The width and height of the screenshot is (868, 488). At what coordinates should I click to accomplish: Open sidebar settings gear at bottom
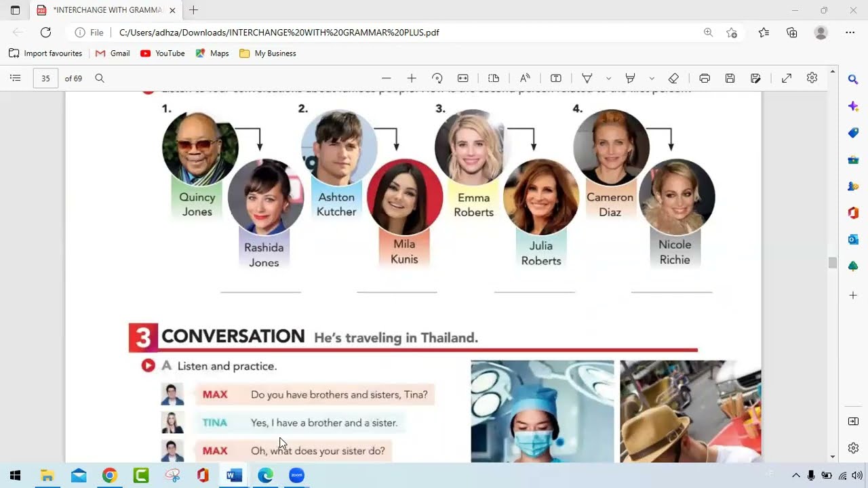coord(853,448)
